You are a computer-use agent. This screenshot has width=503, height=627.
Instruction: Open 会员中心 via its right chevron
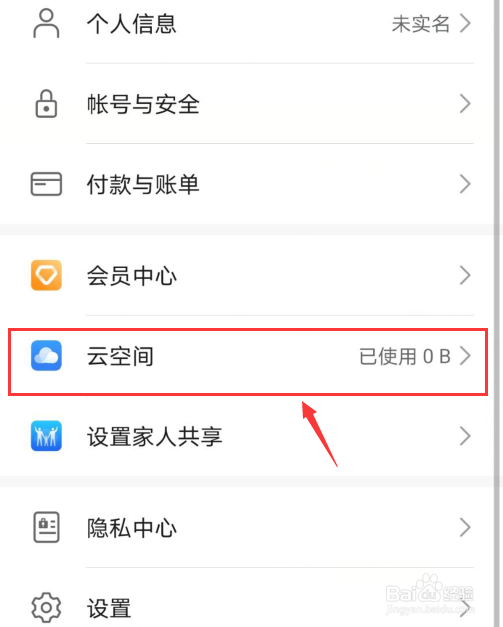tap(465, 275)
